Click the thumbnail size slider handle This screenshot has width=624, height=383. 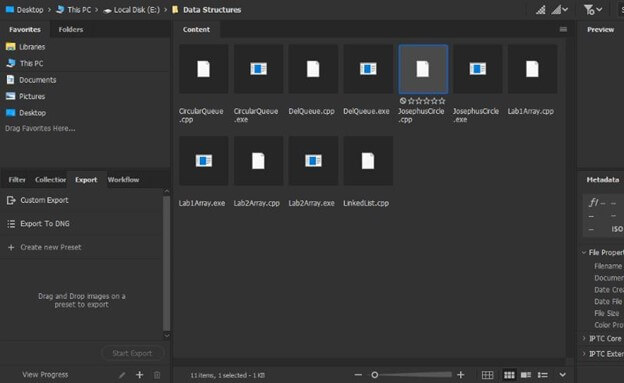pyautogui.click(x=374, y=375)
